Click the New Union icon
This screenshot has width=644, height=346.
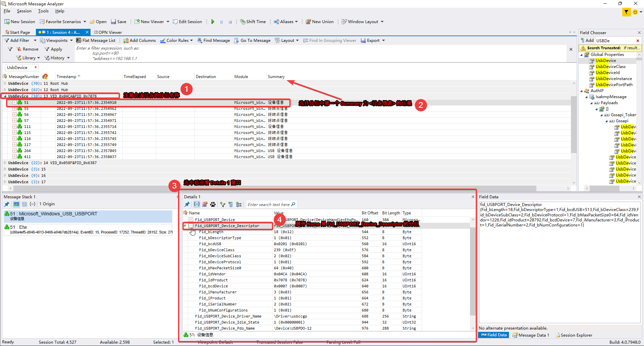308,22
